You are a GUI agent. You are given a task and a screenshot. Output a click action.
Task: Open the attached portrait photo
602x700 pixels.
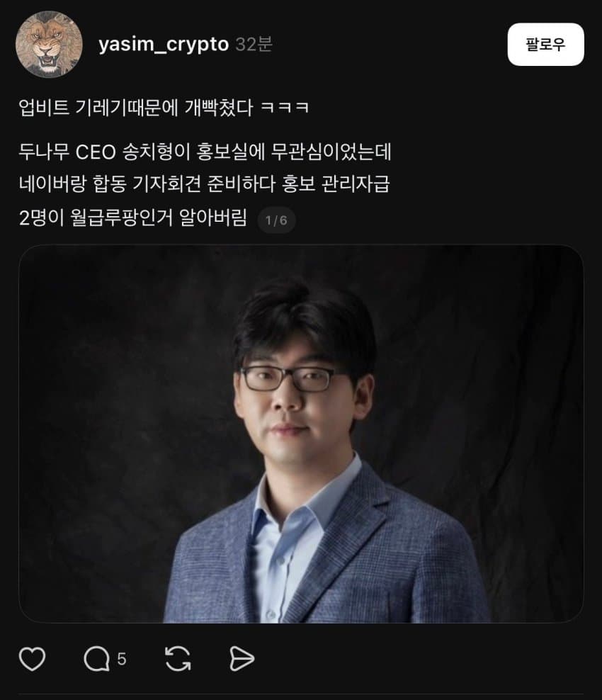tap(301, 434)
